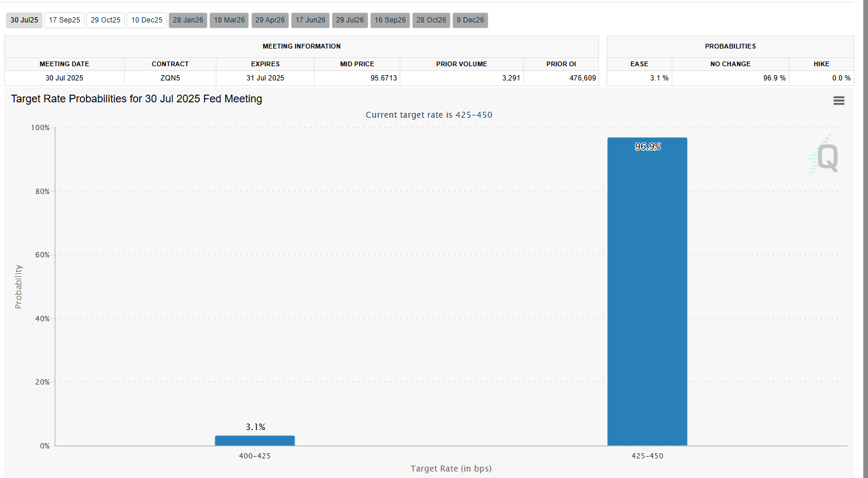This screenshot has height=478, width=868.
Task: Select the 16 Sep26 meeting tab
Action: tap(391, 20)
